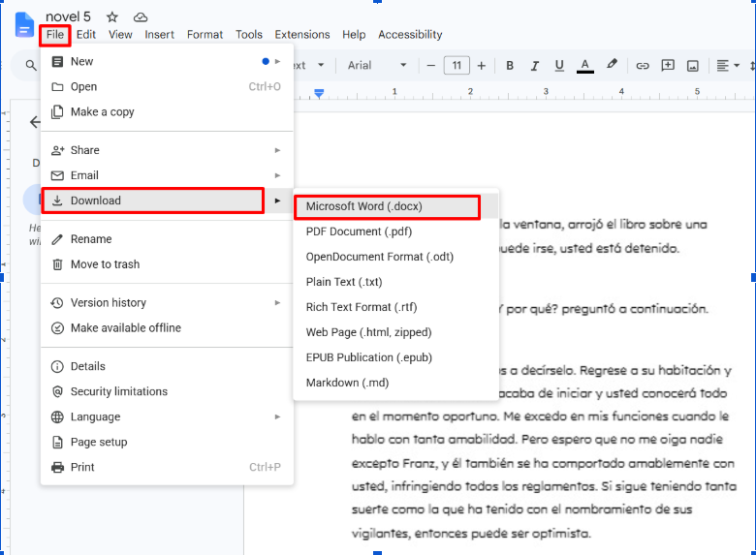Screen dimensions: 756x555
Task: Download as OpenDocument Format (.odt)
Action: [395, 257]
